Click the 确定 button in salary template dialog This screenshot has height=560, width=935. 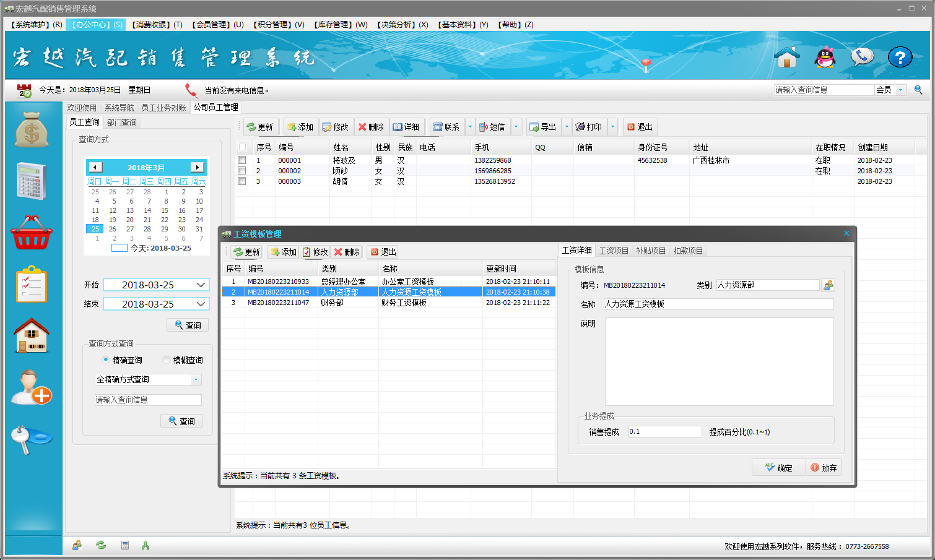click(x=778, y=468)
